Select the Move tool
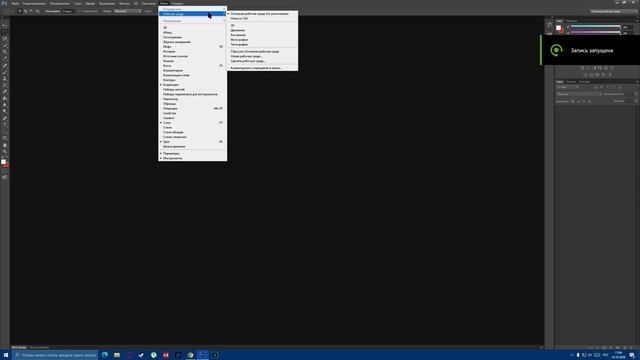640x360 pixels. [x=5, y=25]
